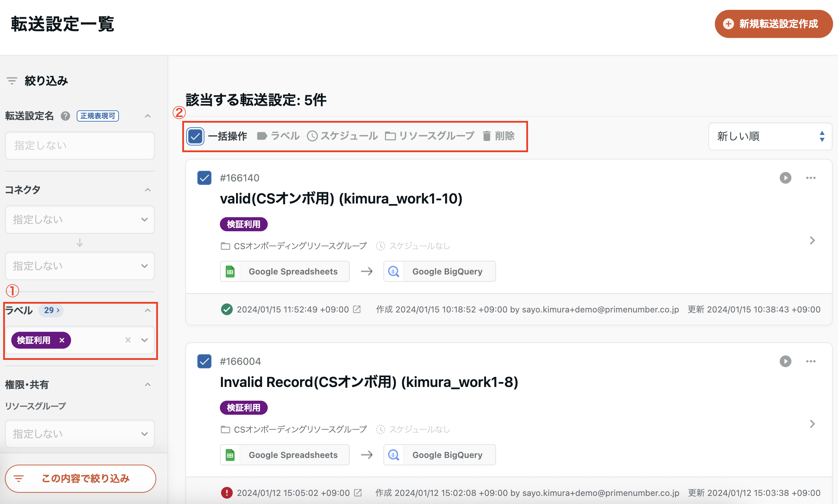The height and width of the screenshot is (504, 838).
Task: Click the bulk スケジュール clock icon
Action: click(312, 136)
